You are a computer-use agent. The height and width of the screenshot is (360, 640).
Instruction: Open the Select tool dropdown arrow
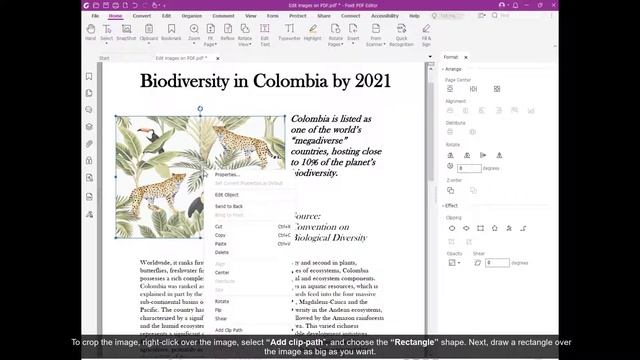[x=107, y=43]
